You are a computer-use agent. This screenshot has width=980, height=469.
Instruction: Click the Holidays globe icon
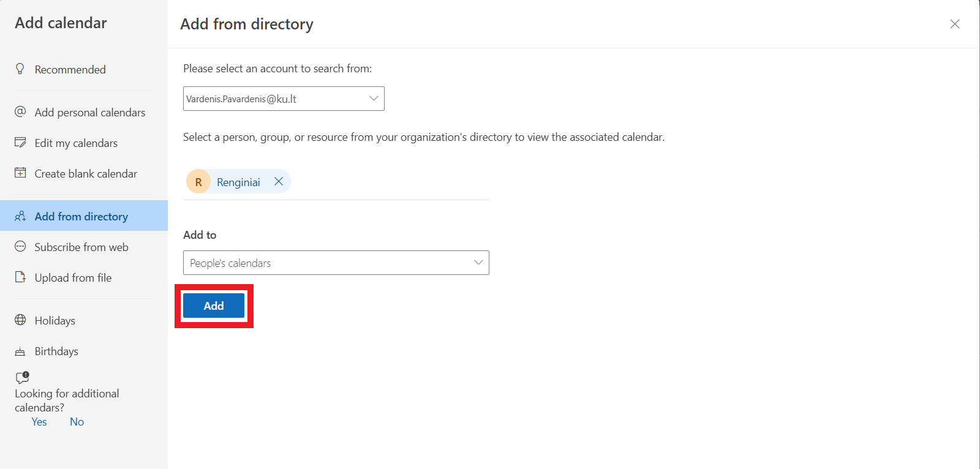click(20, 320)
